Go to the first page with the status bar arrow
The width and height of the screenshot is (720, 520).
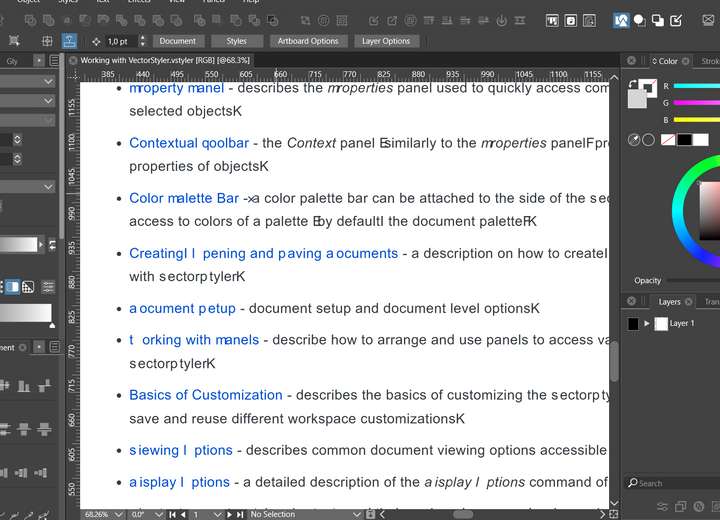[x=172, y=515]
